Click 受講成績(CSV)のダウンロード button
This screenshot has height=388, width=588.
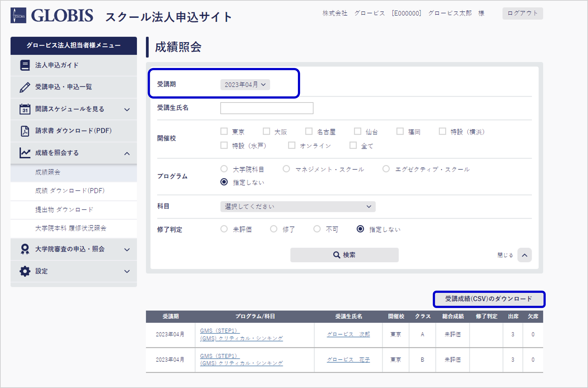pyautogui.click(x=489, y=299)
